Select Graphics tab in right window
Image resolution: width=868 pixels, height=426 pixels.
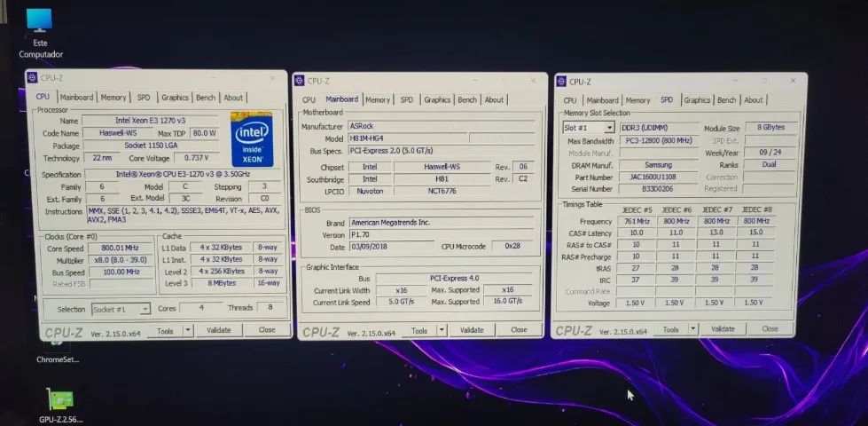point(697,100)
